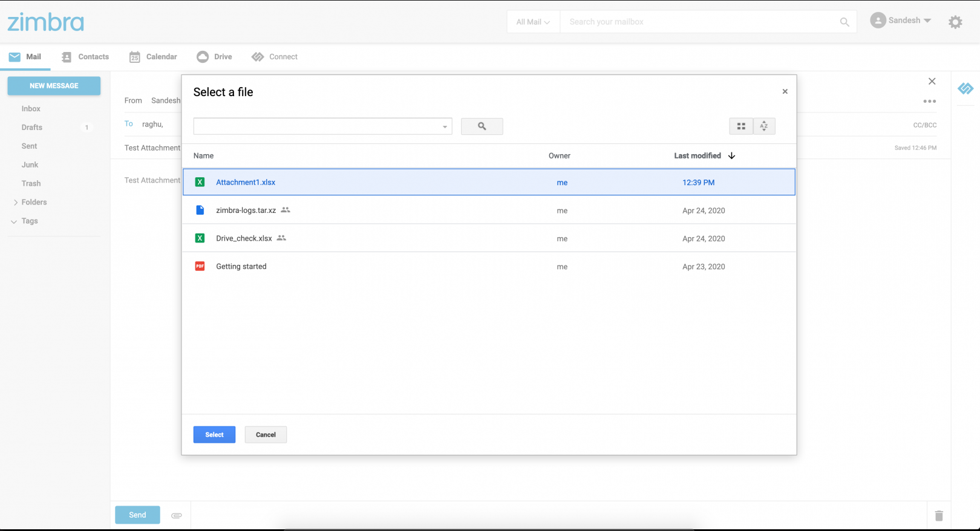Open settings gear in top bar
This screenshot has height=531, width=980.
click(x=955, y=22)
